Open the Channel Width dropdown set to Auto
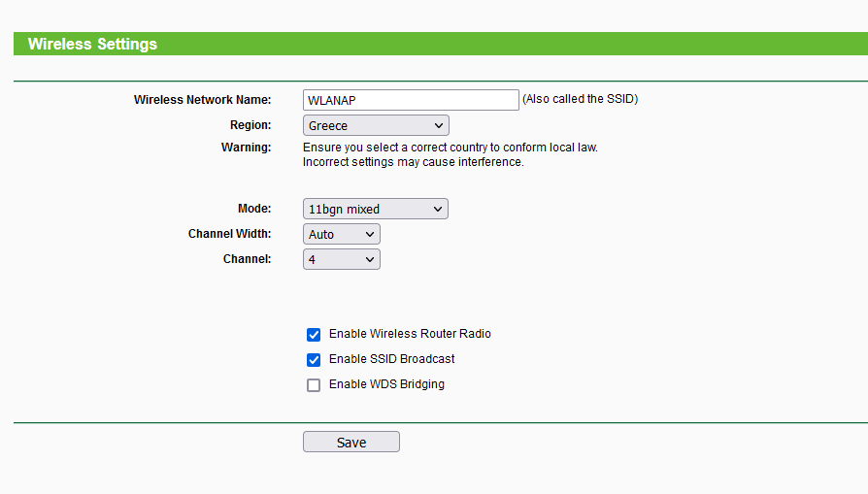This screenshot has height=494, width=868. tap(342, 234)
